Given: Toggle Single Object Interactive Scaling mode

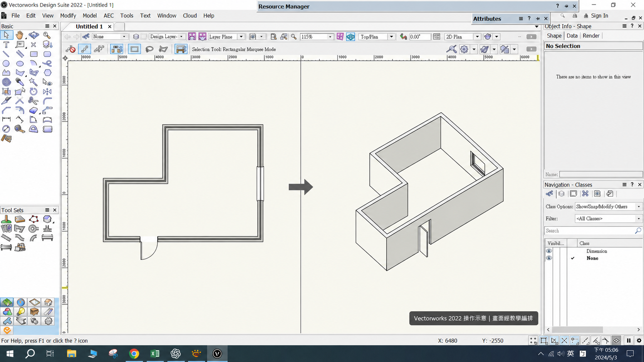Looking at the screenshot, I should tap(85, 49).
